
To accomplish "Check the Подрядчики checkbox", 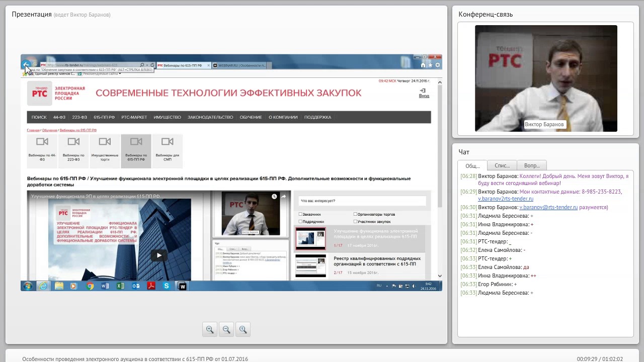I will pyautogui.click(x=301, y=221).
